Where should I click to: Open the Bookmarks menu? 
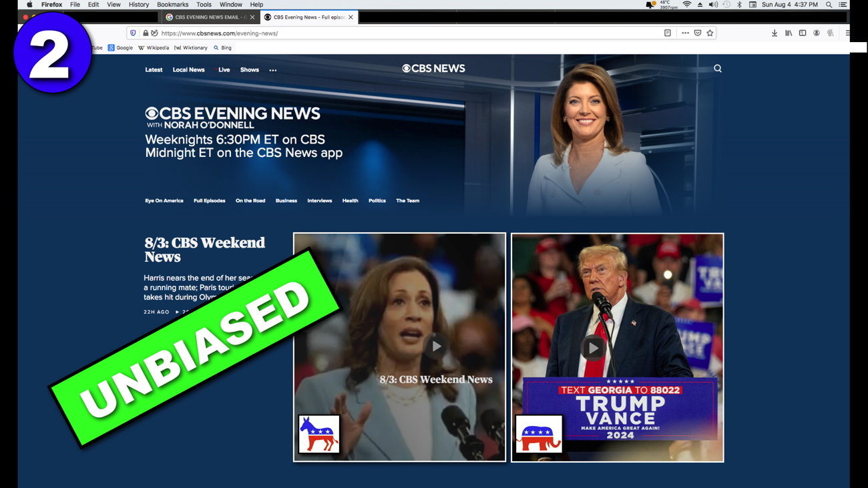pos(172,5)
